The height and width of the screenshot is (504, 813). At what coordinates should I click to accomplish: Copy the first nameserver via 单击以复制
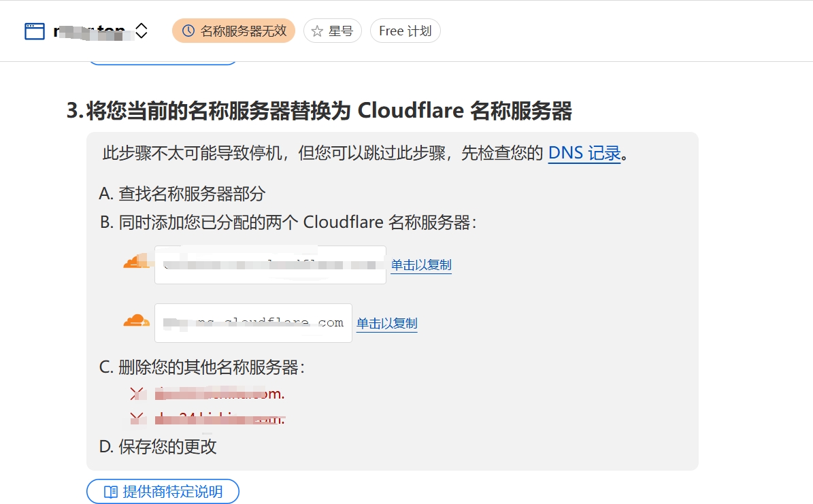pyautogui.click(x=421, y=265)
